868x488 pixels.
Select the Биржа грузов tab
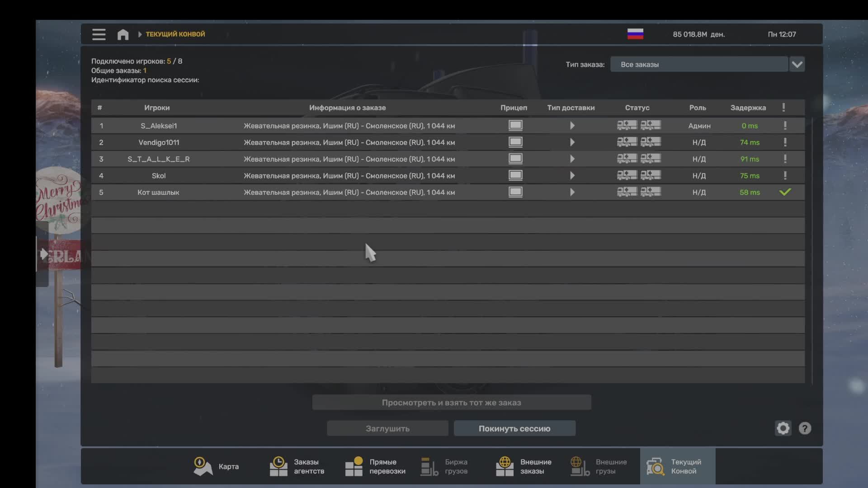coord(444,466)
